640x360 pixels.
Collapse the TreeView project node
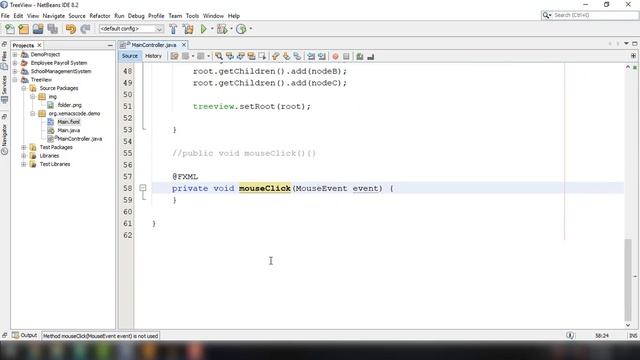[15, 80]
